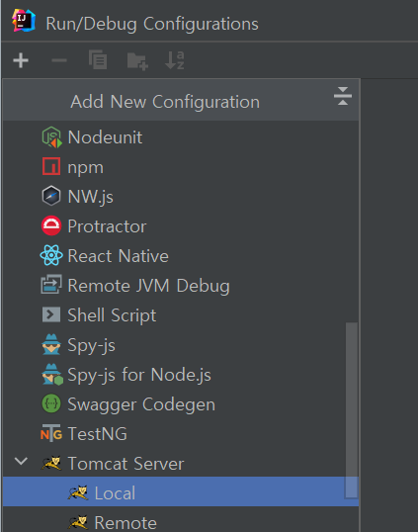Choose Local under Tomcat Server
This screenshot has height=532, width=418.
point(181,491)
